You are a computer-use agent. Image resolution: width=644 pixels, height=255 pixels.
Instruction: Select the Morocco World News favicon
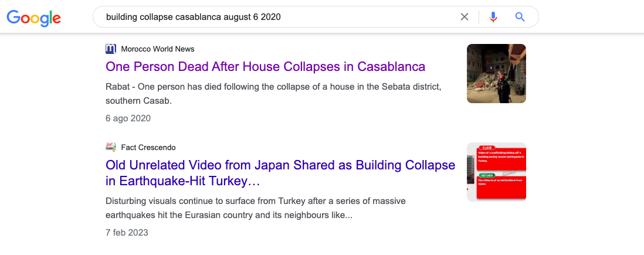coord(111,49)
